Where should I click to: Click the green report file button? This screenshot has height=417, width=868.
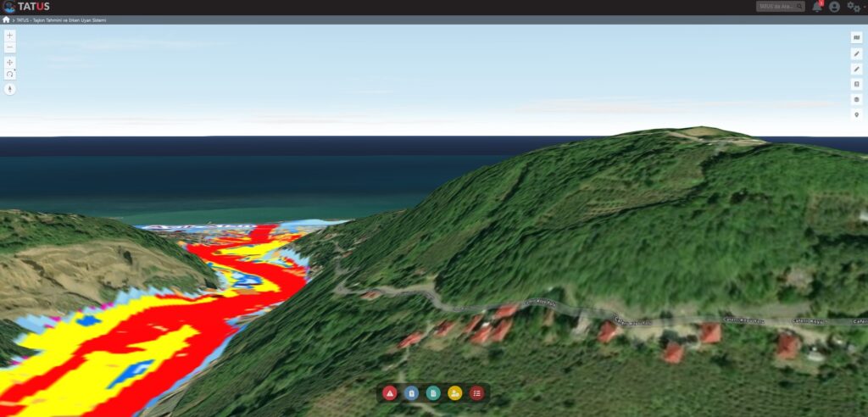tap(433, 393)
